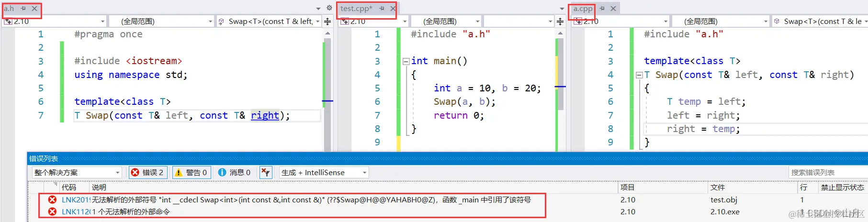The image size is (868, 222).
Task: Click the test.obj file cell
Action: pos(723,200)
